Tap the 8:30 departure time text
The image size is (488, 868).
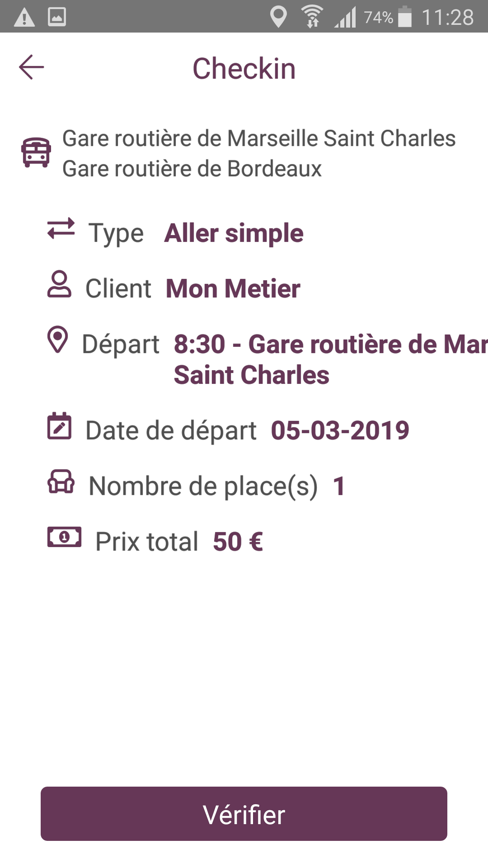[x=200, y=344]
